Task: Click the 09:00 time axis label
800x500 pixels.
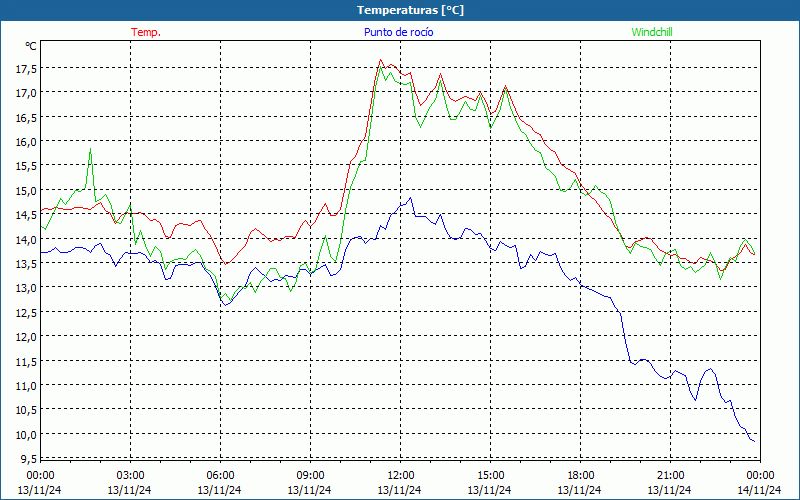Action: coord(311,475)
